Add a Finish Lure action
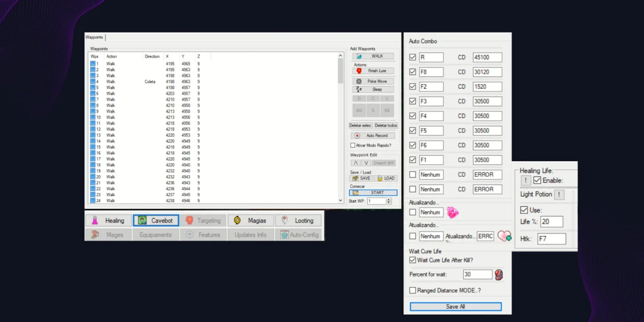 click(373, 71)
